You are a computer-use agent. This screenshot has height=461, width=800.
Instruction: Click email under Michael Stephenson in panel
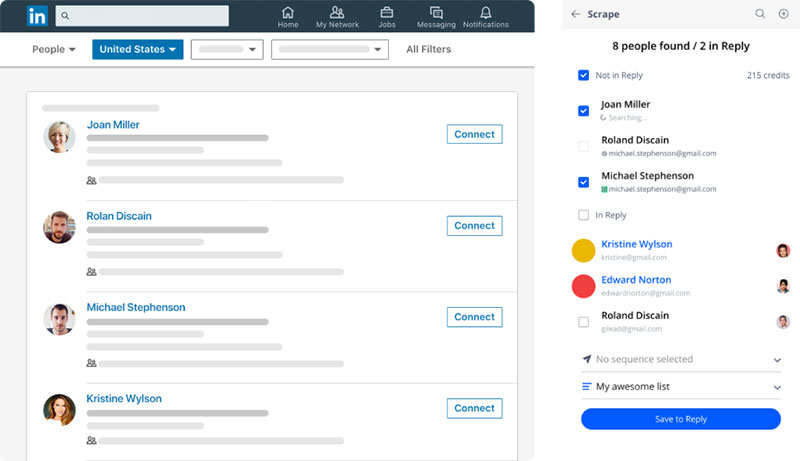662,189
